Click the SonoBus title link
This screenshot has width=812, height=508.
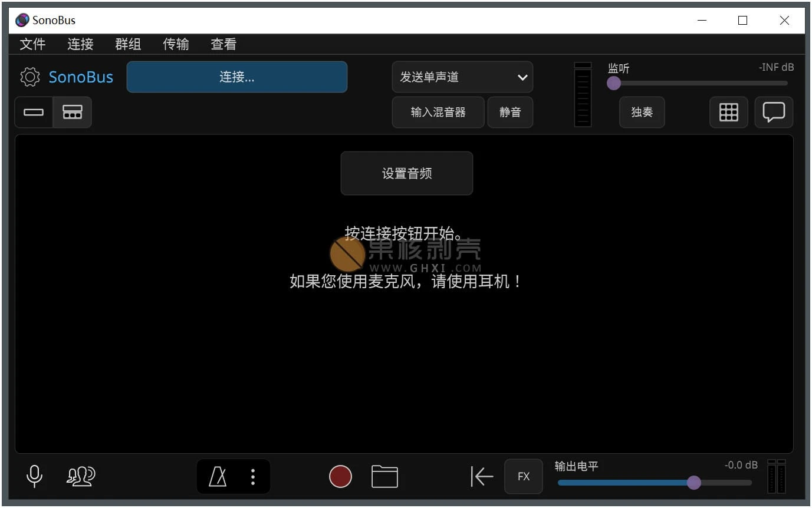(81, 77)
